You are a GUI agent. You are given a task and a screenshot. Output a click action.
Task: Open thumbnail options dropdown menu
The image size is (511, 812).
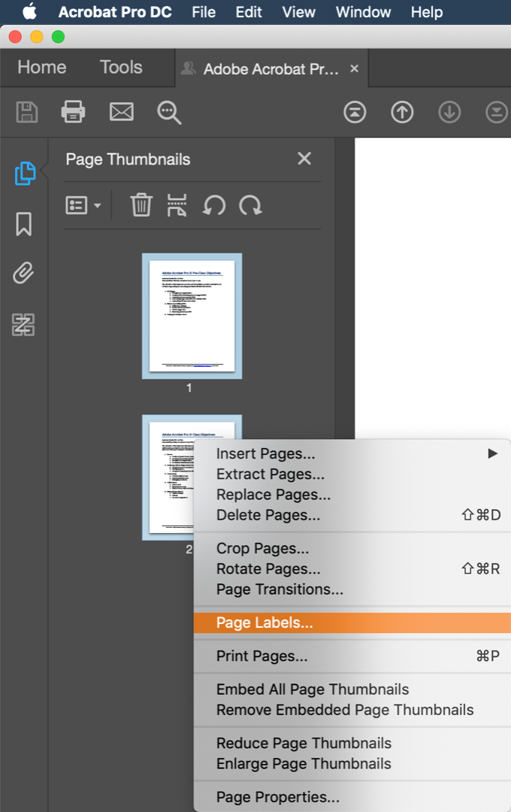pos(83,205)
